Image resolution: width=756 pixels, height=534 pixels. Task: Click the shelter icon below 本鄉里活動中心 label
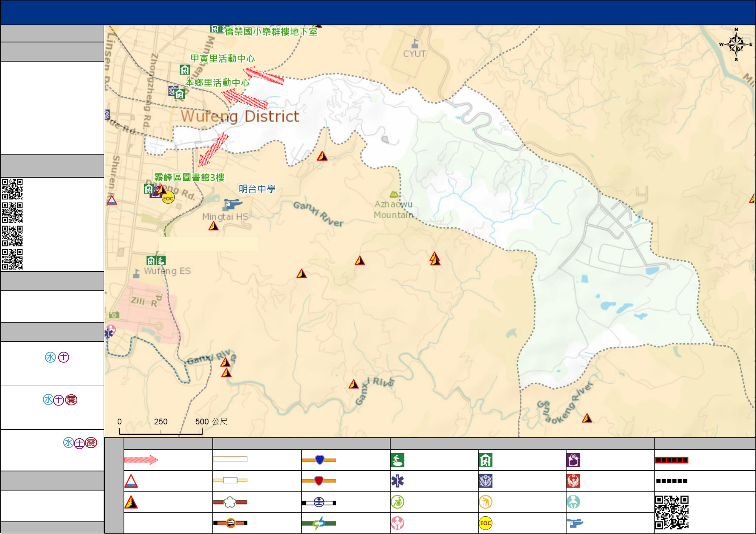click(180, 94)
